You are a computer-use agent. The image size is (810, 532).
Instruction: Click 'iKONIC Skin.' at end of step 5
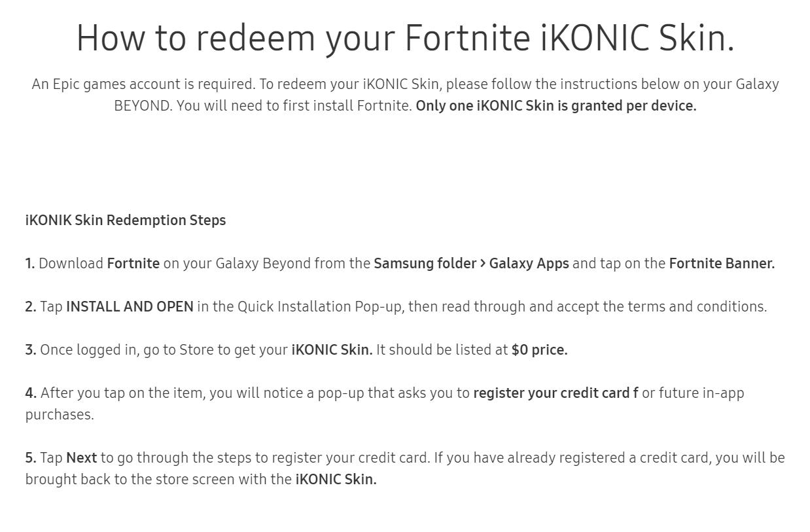[336, 479]
